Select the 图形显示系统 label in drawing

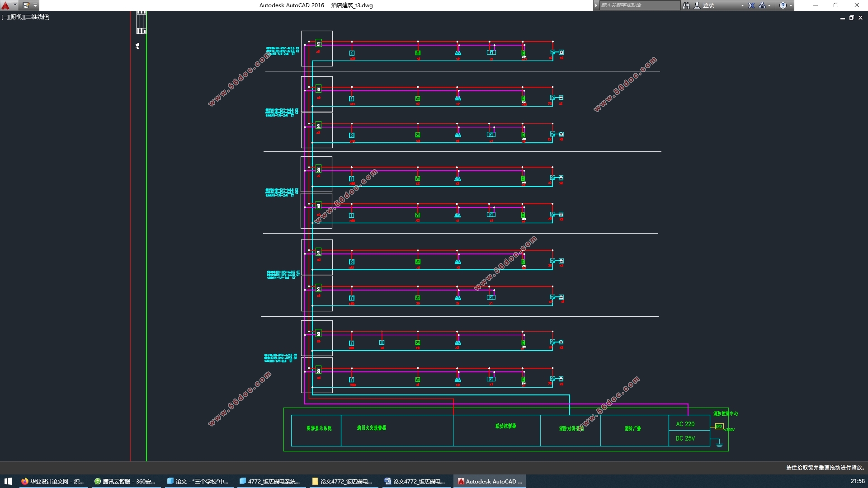point(319,428)
